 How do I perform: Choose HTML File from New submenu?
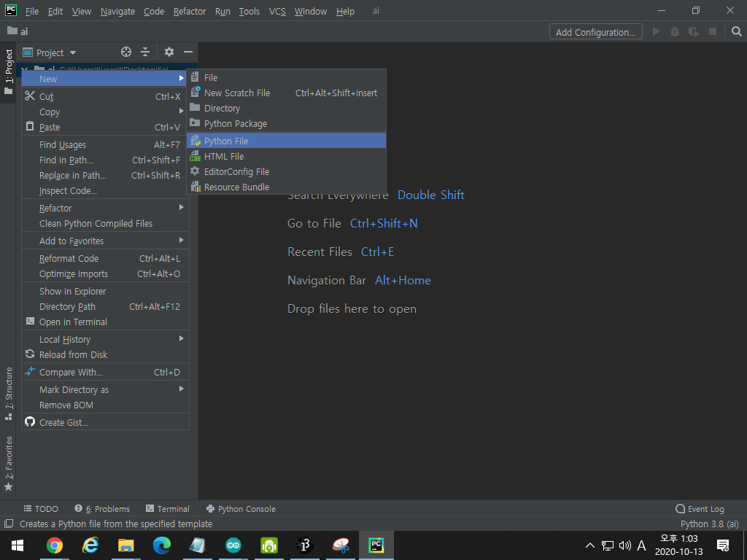[286, 156]
